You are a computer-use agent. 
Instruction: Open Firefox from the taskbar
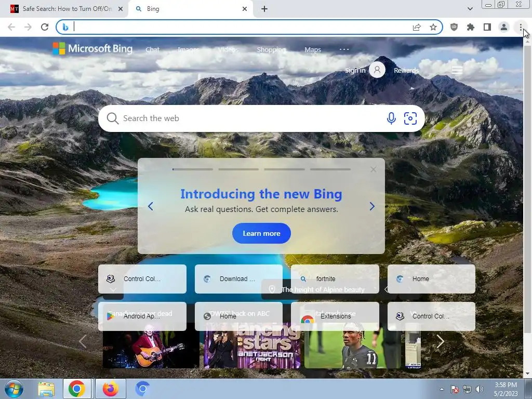tap(111, 389)
